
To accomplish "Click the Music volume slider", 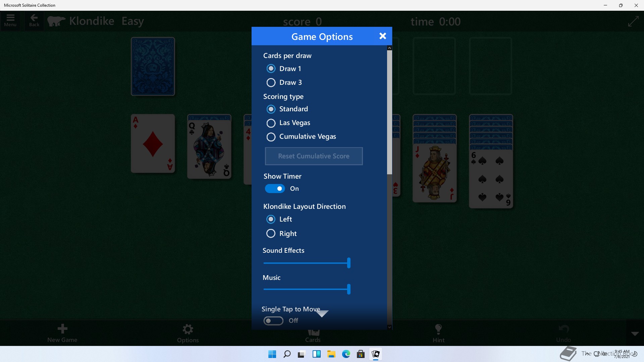I will pyautogui.click(x=307, y=289).
